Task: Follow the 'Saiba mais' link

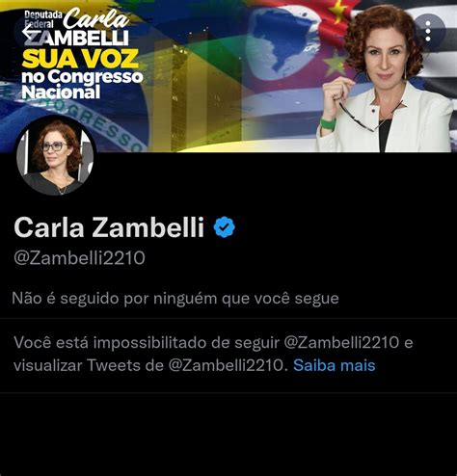Action: 335,365
